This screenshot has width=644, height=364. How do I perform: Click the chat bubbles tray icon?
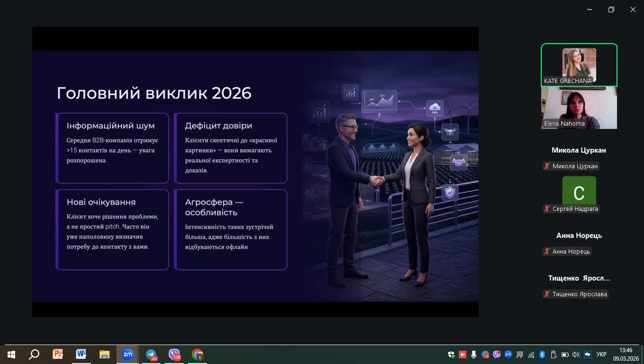[588, 355]
